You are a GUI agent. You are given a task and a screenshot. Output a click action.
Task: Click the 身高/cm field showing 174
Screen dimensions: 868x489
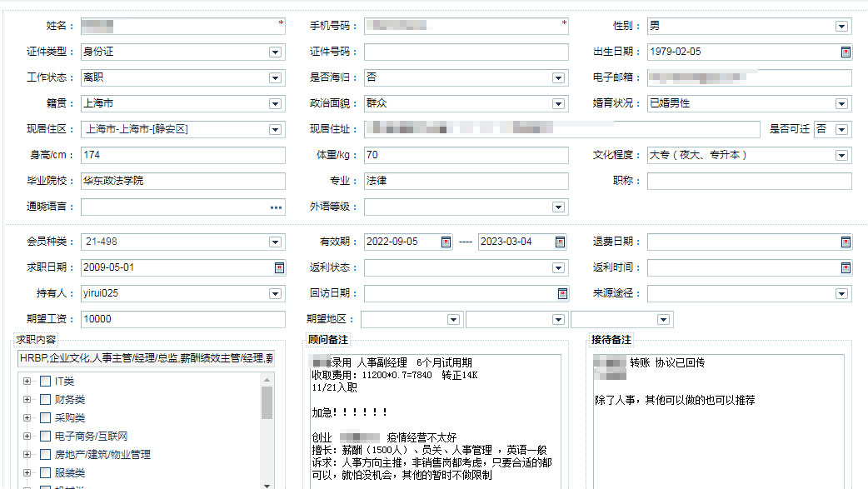pyautogui.click(x=182, y=156)
